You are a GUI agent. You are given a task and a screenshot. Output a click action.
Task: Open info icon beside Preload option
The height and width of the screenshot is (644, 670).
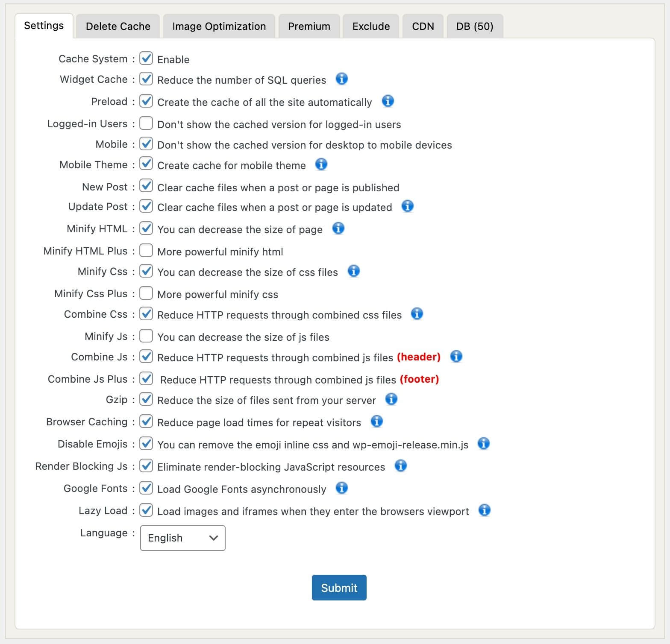pos(388,101)
